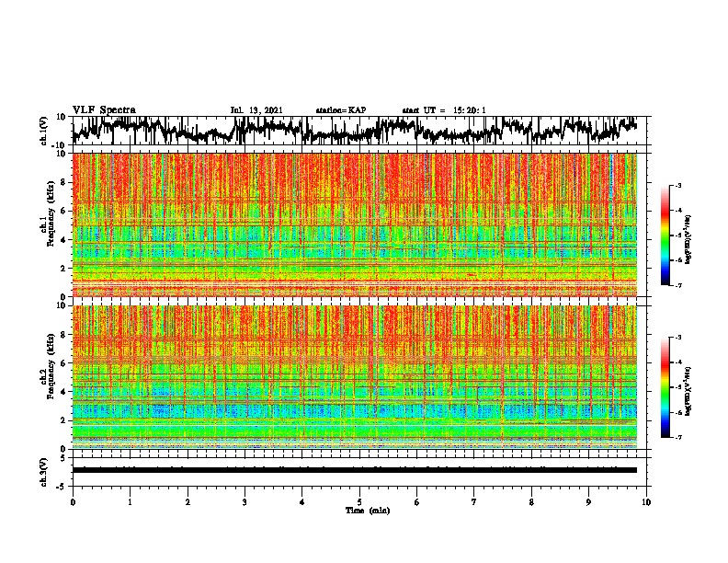This screenshot has height=563, width=728.
Task: Click inside the ch.2 spectrogram panel
Action: coord(355,377)
